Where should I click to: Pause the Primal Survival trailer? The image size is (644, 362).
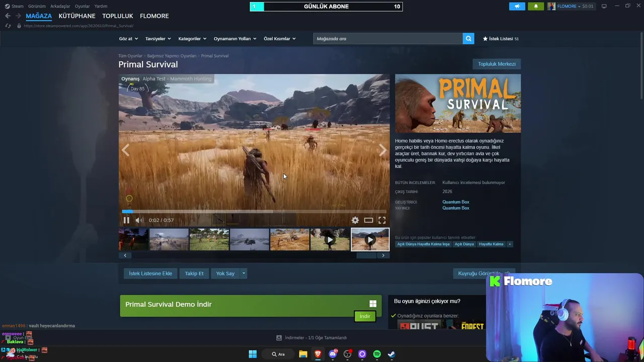click(x=126, y=220)
